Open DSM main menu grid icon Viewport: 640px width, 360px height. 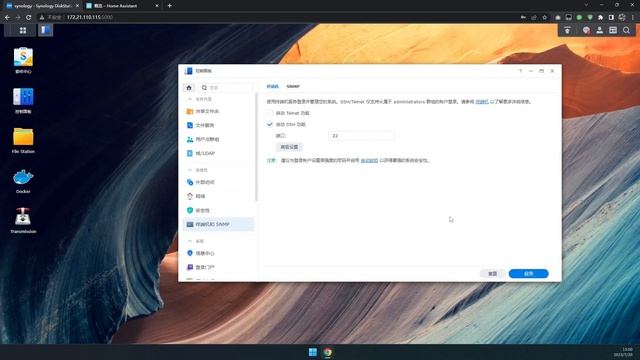[x=23, y=30]
